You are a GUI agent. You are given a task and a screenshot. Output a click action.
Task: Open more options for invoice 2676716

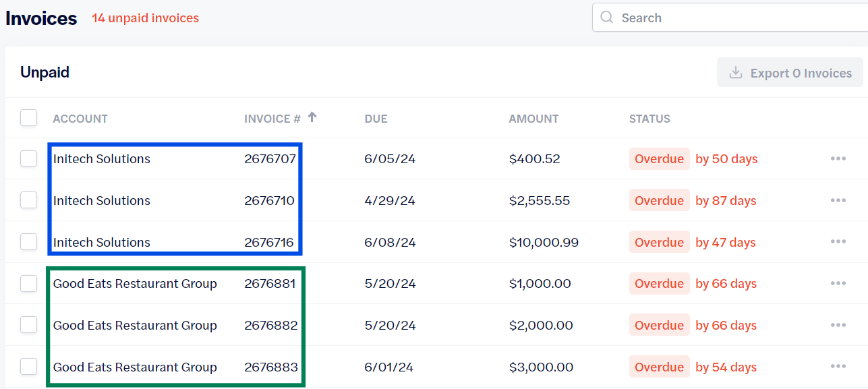tap(838, 243)
